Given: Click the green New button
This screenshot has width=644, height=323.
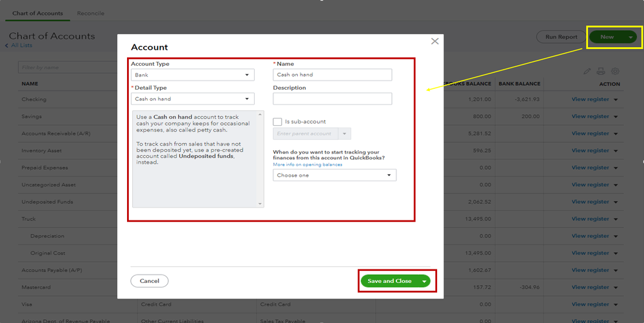Looking at the screenshot, I should tap(607, 37).
